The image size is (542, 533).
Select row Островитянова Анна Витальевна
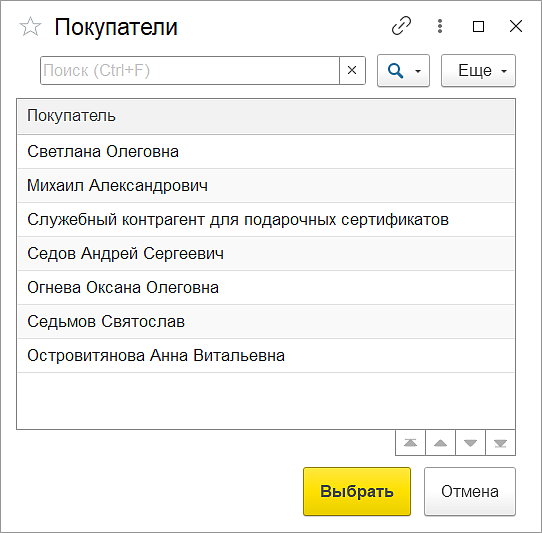pos(266,355)
